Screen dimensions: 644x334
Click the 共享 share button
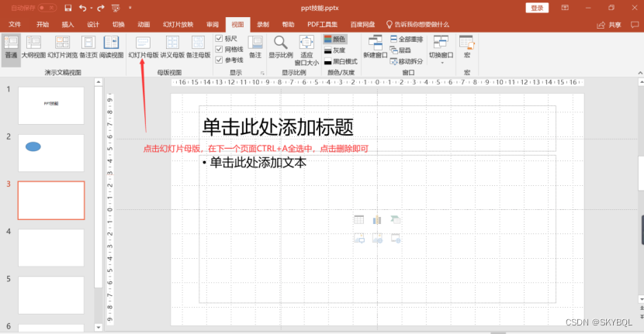[609, 25]
